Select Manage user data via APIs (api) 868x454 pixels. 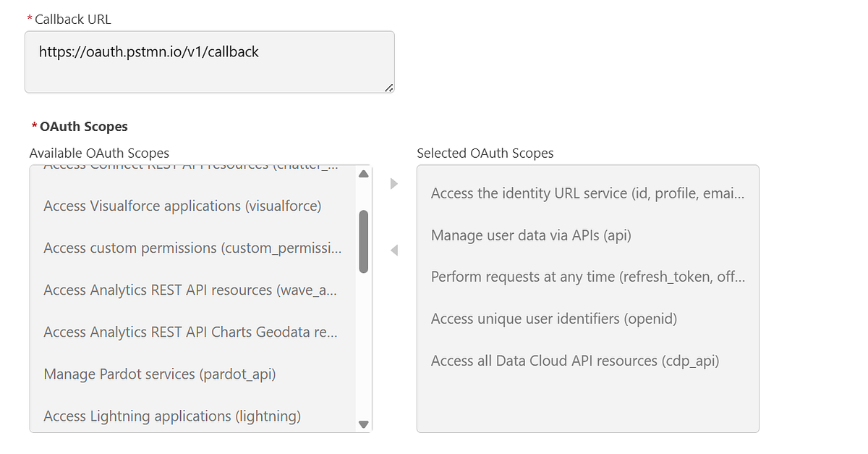532,235
